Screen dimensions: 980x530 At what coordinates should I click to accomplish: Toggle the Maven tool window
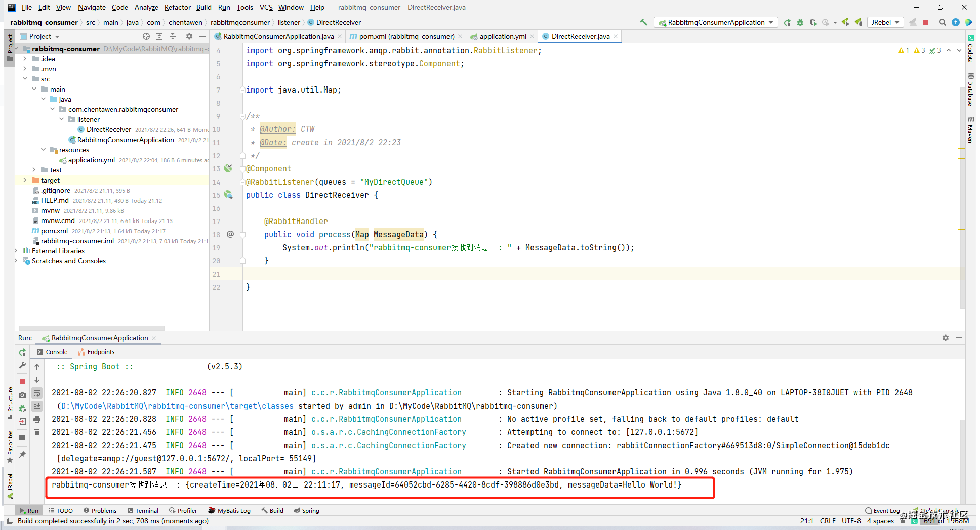pyautogui.click(x=970, y=129)
